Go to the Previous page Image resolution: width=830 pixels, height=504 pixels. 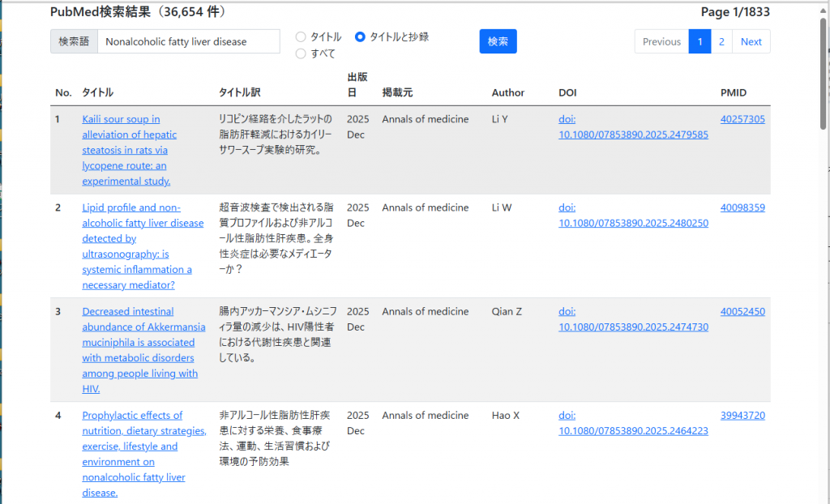[x=661, y=41]
